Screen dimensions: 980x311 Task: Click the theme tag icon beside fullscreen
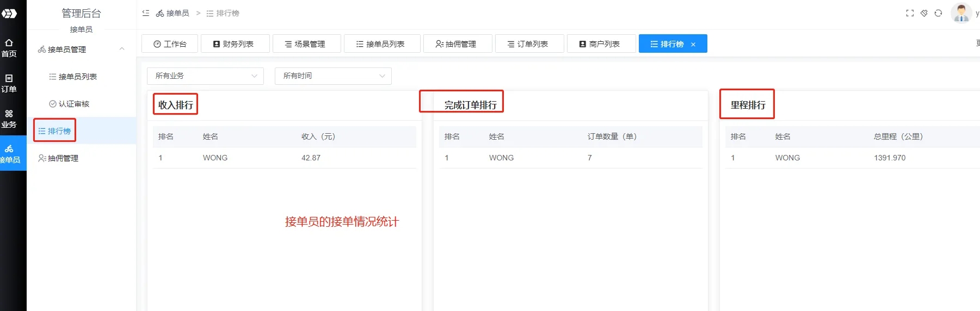point(924,13)
